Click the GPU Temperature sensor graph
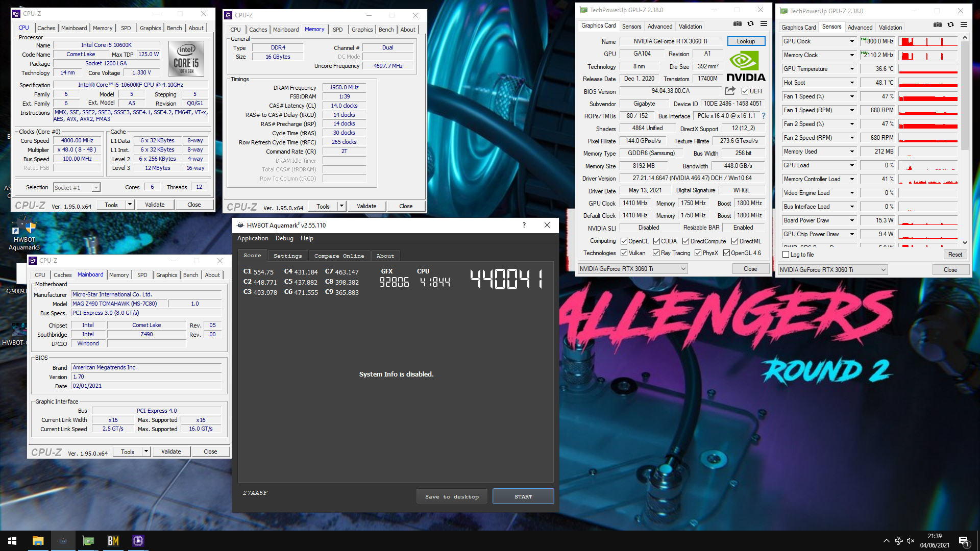The image size is (980, 551). point(928,69)
